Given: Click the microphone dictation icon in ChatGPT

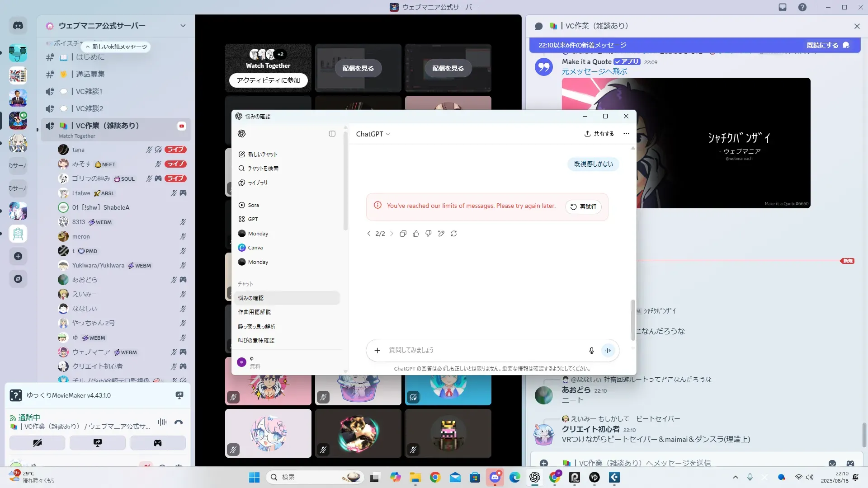Looking at the screenshot, I should point(591,351).
